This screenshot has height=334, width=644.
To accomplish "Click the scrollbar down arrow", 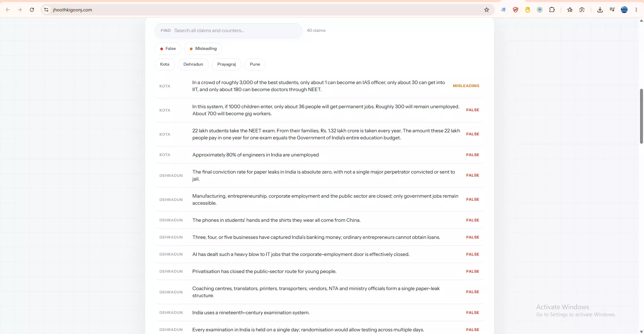I will pyautogui.click(x=641, y=332).
